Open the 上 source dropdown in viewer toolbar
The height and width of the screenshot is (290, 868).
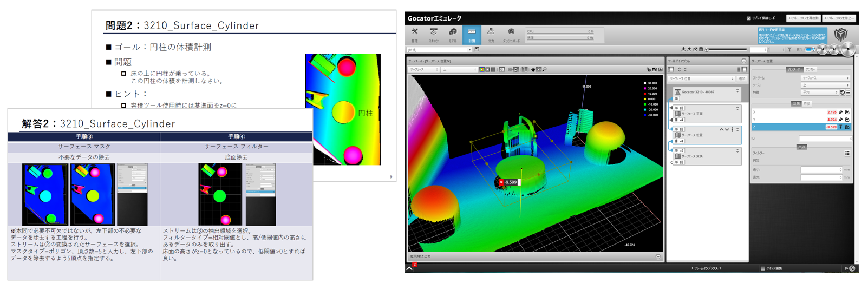(459, 69)
